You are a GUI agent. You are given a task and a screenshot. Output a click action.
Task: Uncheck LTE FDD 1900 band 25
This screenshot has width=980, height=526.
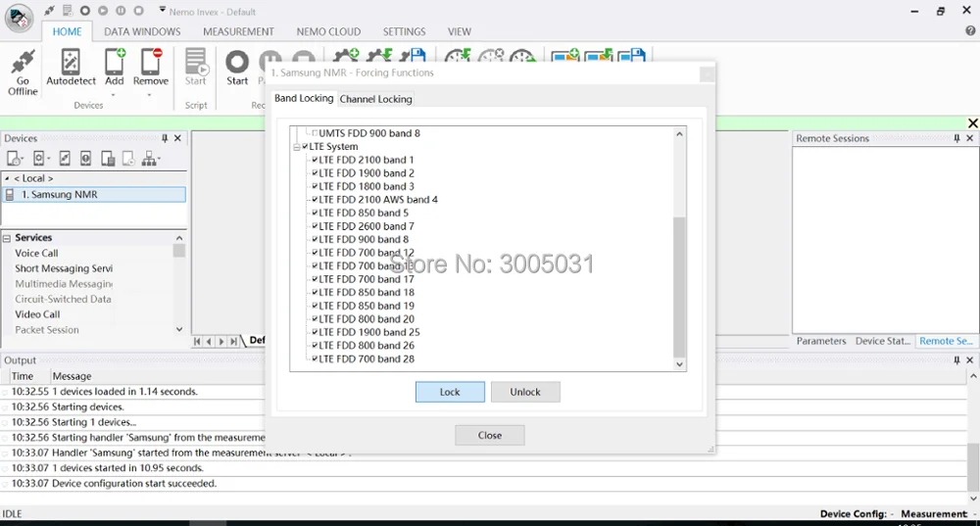point(315,332)
